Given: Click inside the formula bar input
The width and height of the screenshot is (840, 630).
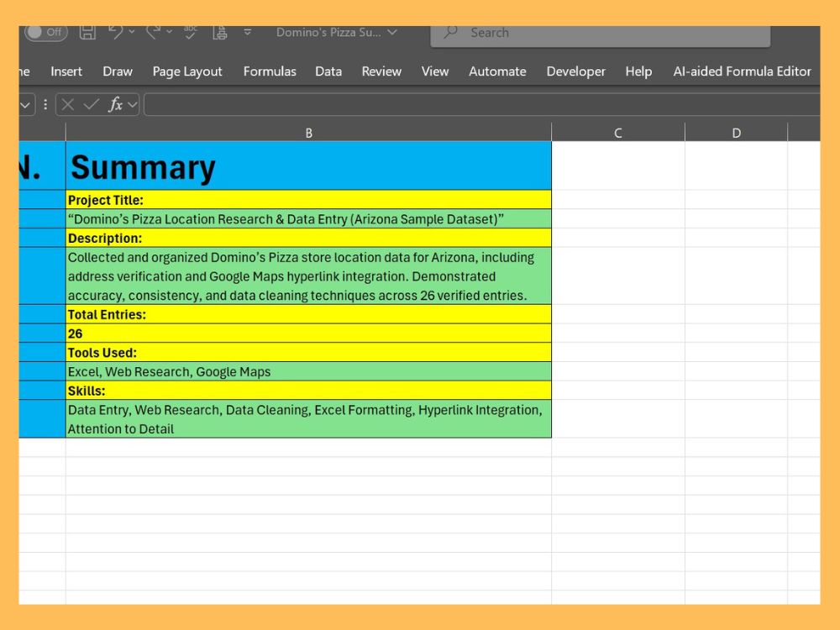Looking at the screenshot, I should pos(481,104).
